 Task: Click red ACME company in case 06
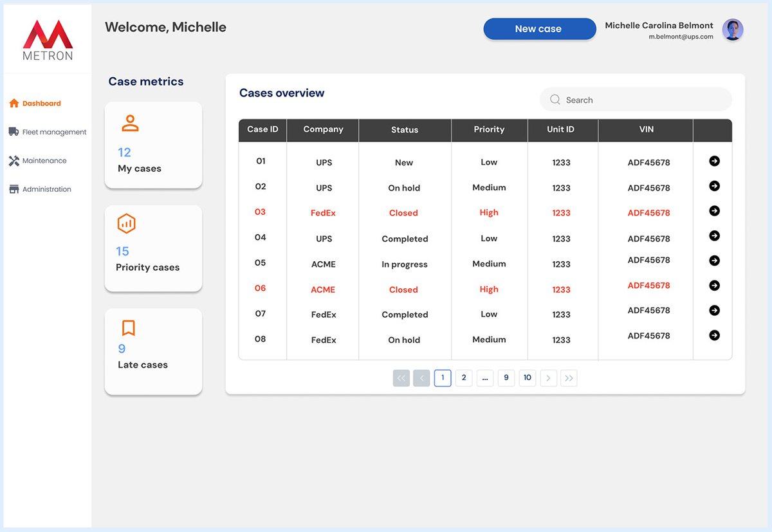[x=323, y=289]
